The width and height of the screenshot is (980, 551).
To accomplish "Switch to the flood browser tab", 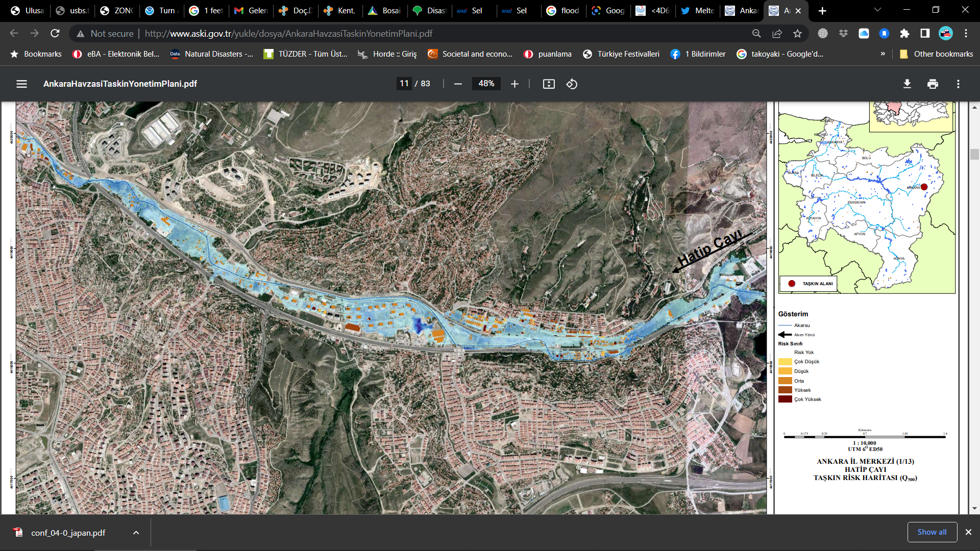I will [x=563, y=10].
